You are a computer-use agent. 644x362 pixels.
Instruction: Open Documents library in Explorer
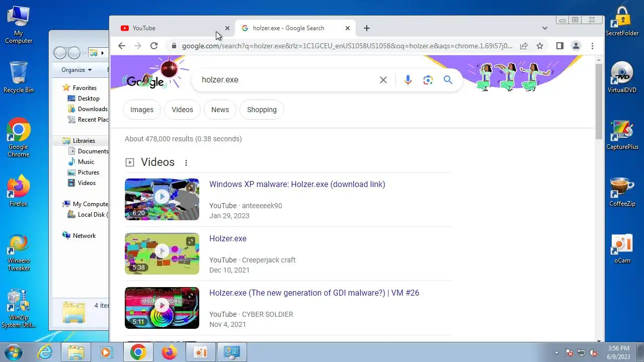93,151
